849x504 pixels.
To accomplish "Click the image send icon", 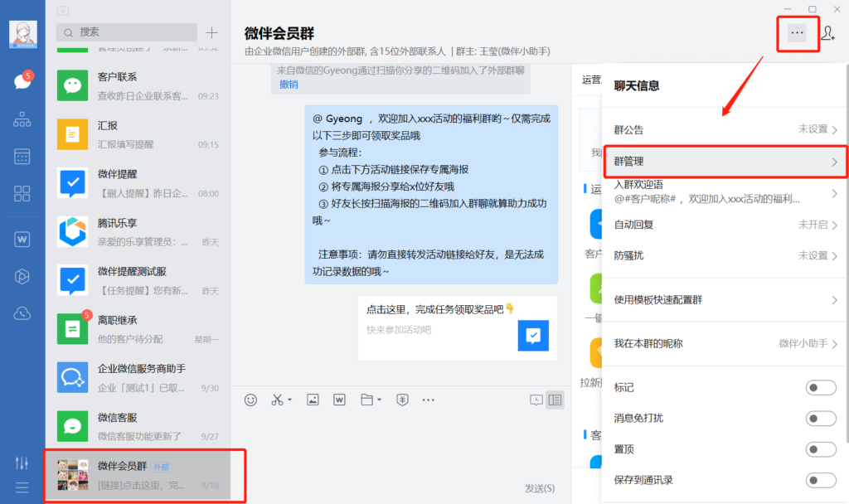I will coord(313,400).
